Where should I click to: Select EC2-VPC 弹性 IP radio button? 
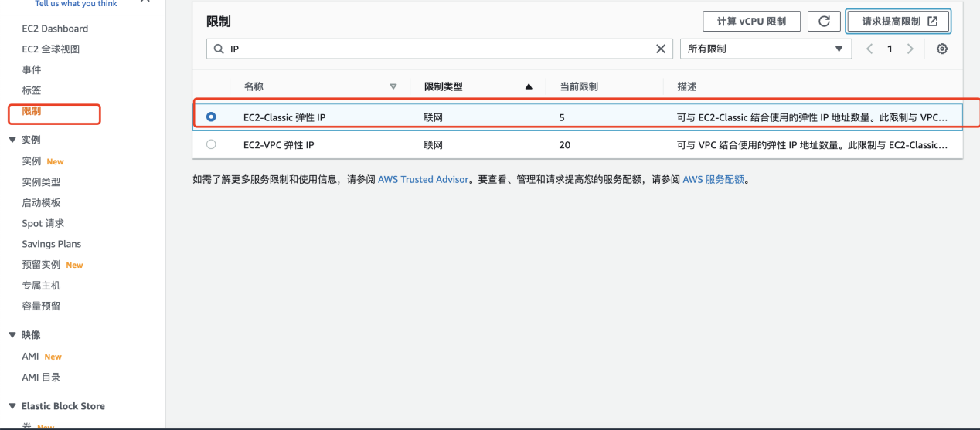(x=211, y=144)
